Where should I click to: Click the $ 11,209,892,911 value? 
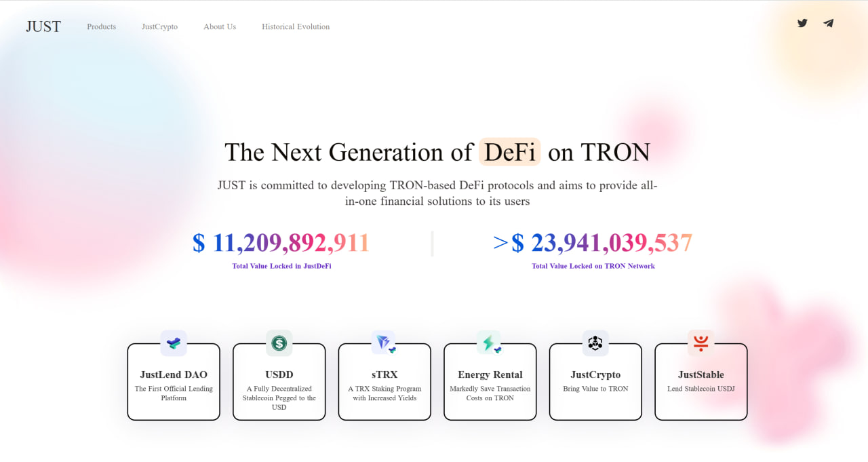pyautogui.click(x=281, y=243)
